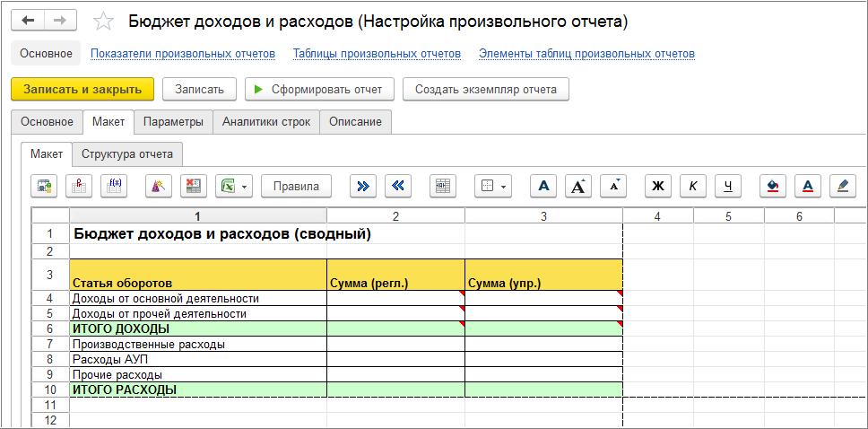
Task: Open the text color picker
Action: click(x=807, y=187)
